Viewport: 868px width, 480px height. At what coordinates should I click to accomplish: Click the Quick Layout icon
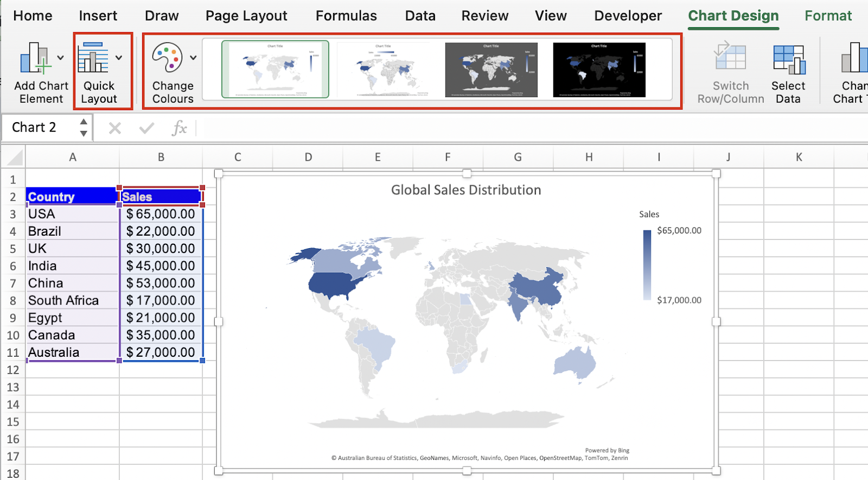pyautogui.click(x=93, y=58)
